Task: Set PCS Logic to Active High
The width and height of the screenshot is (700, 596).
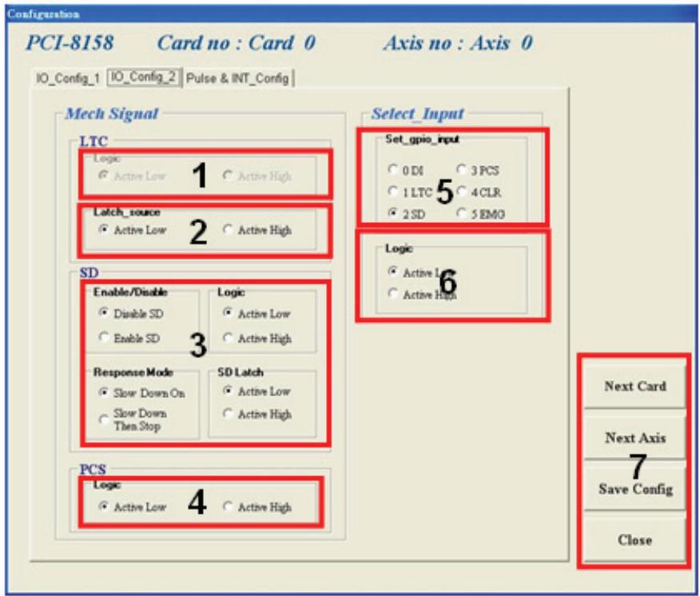Action: coord(257,507)
